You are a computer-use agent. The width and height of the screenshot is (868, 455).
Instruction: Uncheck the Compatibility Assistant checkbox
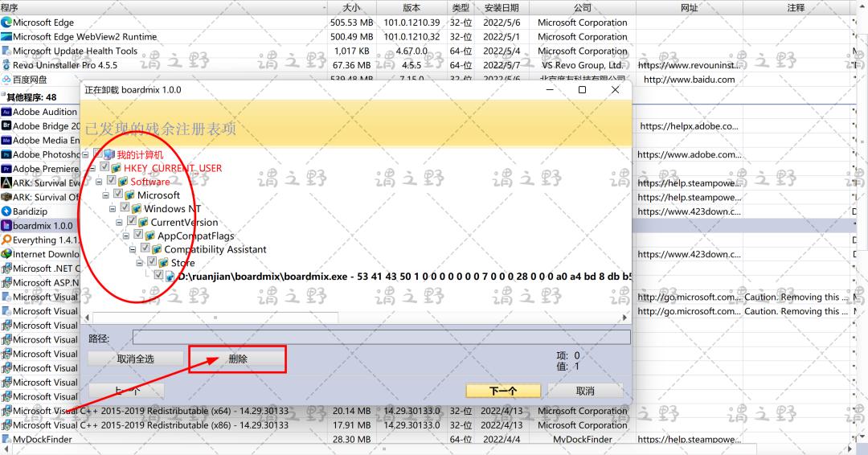tap(145, 248)
